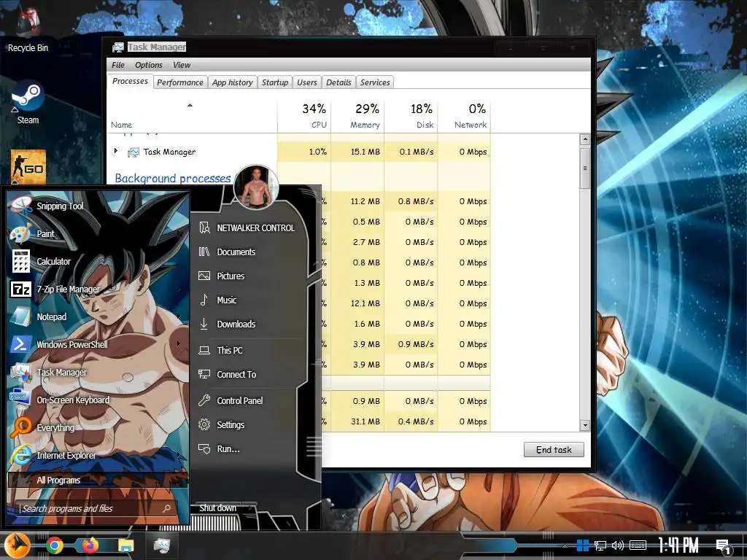747x560 pixels.
Task: Open Options menu in Task Manager
Action: tap(149, 65)
